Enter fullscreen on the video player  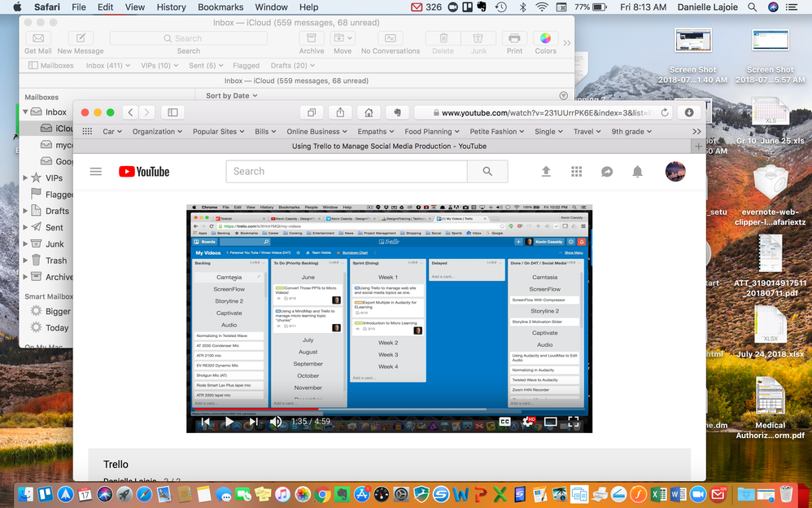point(574,422)
